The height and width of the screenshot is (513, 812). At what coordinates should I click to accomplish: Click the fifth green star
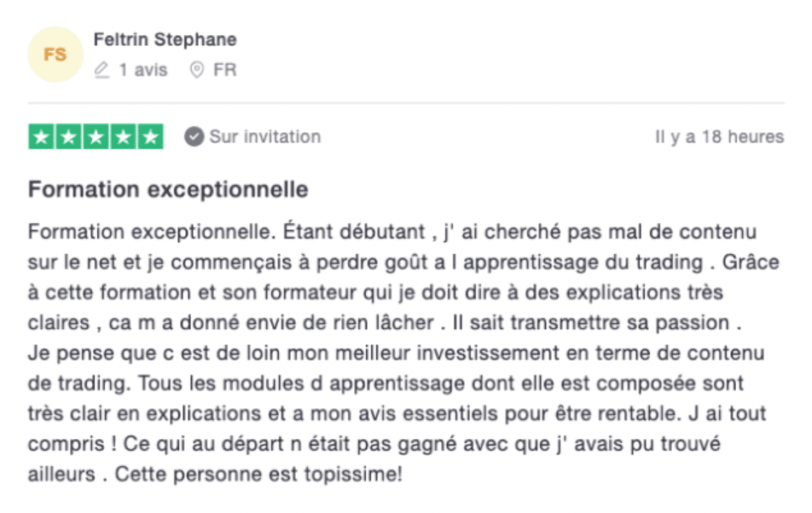150,136
